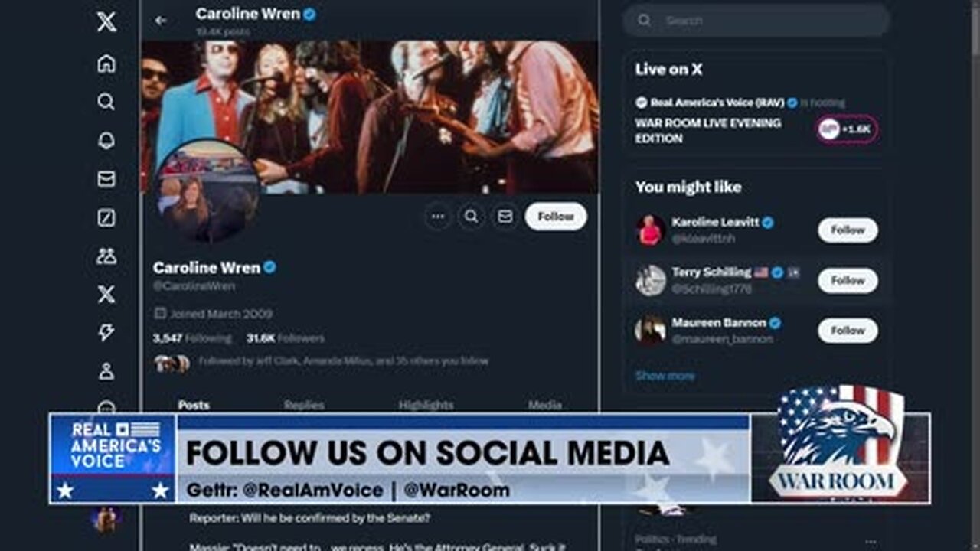Image resolution: width=980 pixels, height=551 pixels.
Task: Open Maureen Bannon's profile name
Action: [x=719, y=322]
